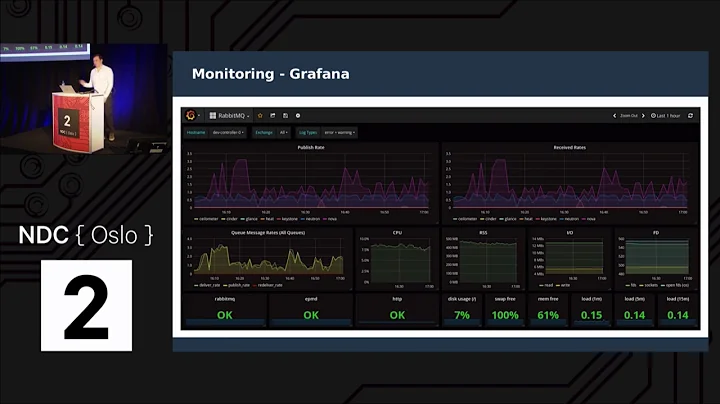Toggle keystone series in Received Rates legend

pyautogui.click(x=546, y=219)
